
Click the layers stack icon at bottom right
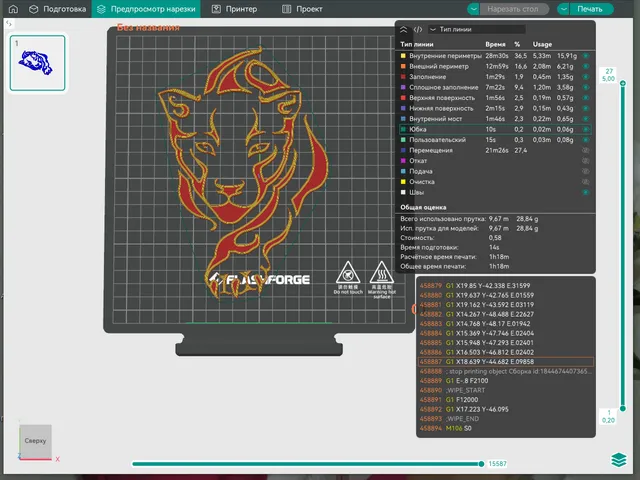[619, 460]
